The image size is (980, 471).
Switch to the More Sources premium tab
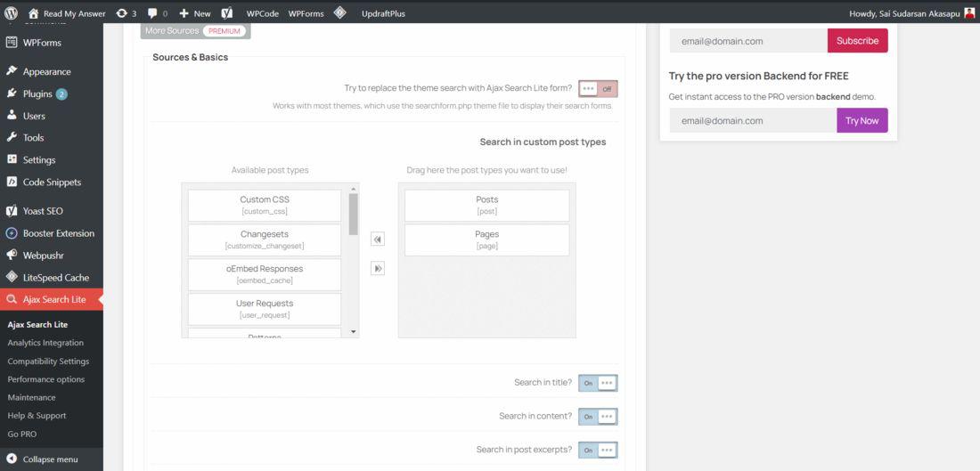pos(195,31)
